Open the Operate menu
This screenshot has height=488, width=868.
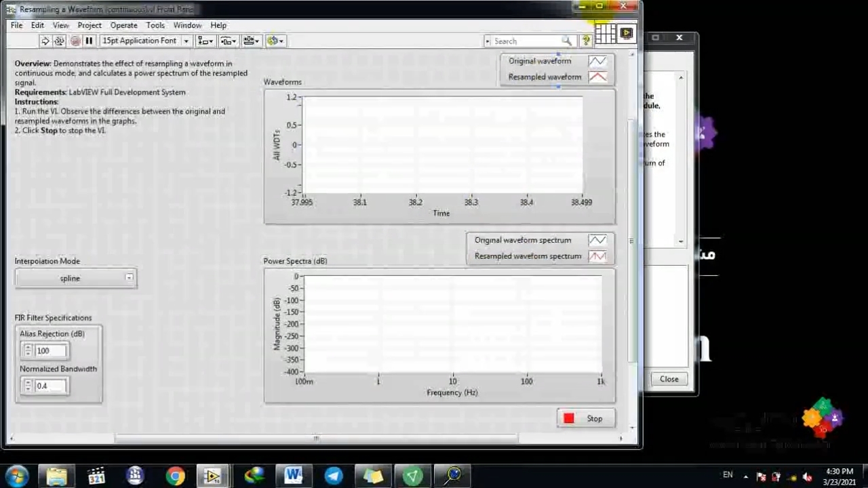[x=123, y=25]
